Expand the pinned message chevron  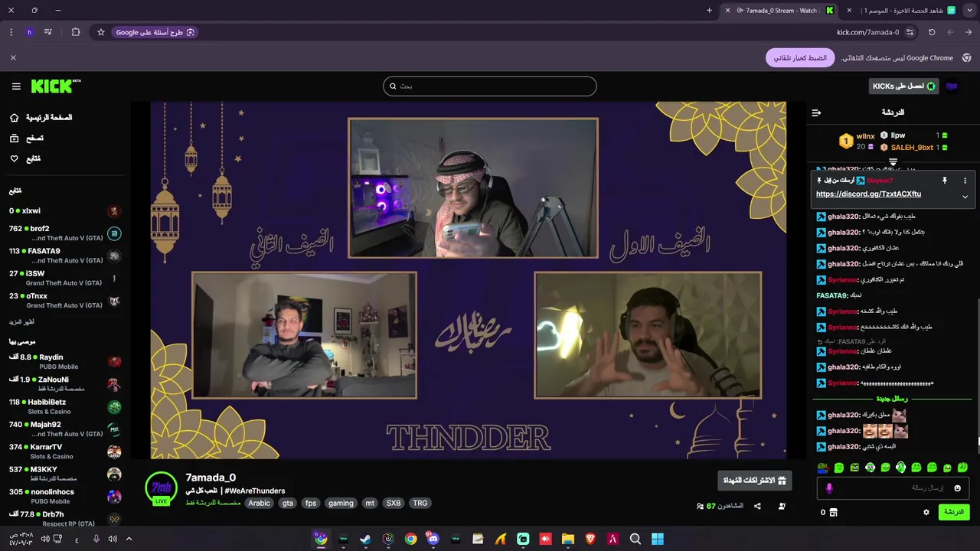pyautogui.click(x=965, y=197)
